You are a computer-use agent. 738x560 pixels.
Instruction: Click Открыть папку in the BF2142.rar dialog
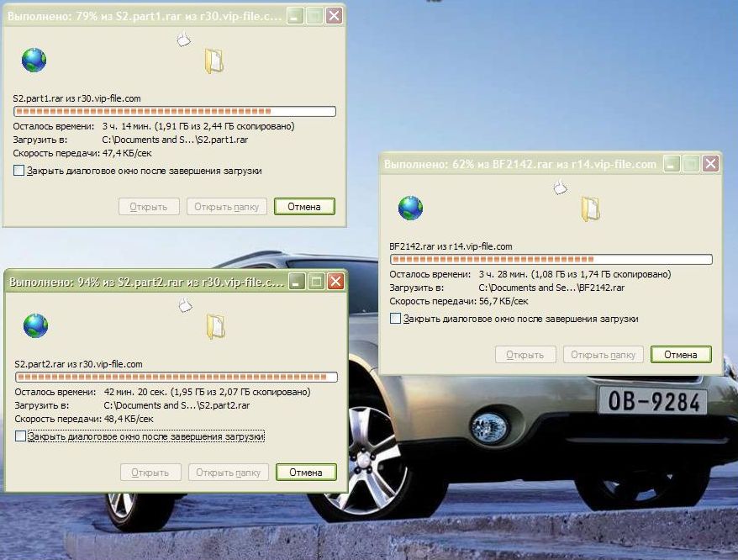(603, 355)
